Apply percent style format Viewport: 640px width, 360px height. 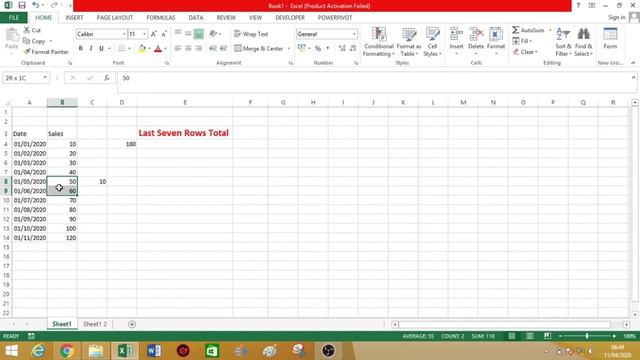(318, 49)
